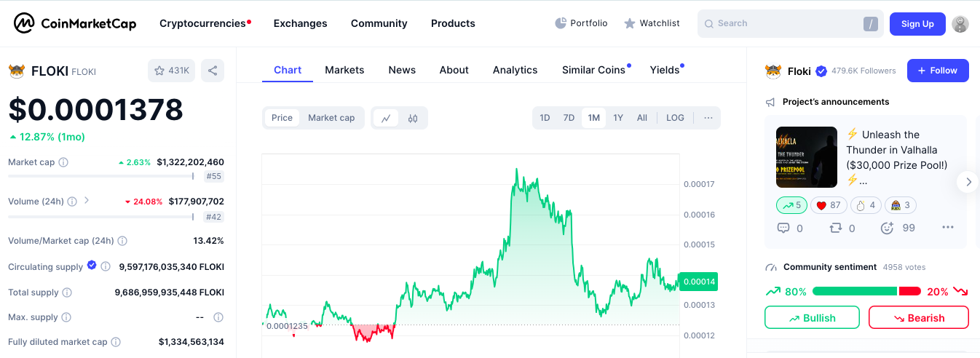Screen dimensions: 980x358
Task: Click the Market cap rank #55 bar
Action: (x=100, y=176)
